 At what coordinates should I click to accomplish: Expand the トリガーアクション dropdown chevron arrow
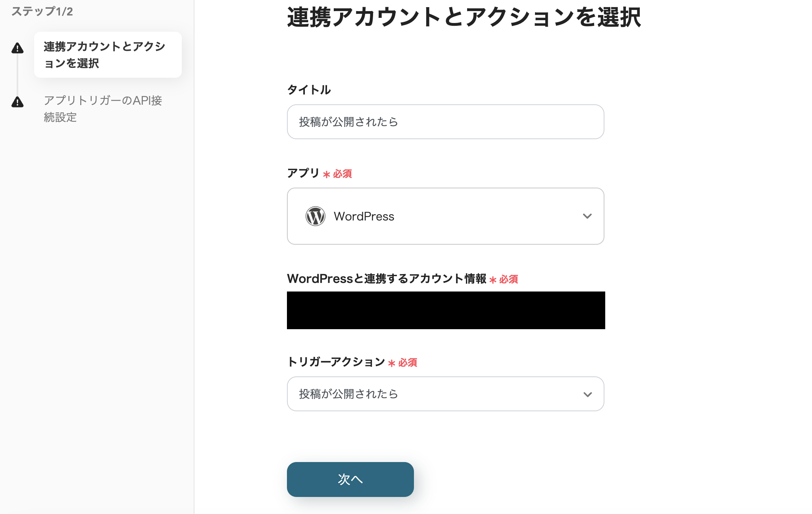(587, 394)
